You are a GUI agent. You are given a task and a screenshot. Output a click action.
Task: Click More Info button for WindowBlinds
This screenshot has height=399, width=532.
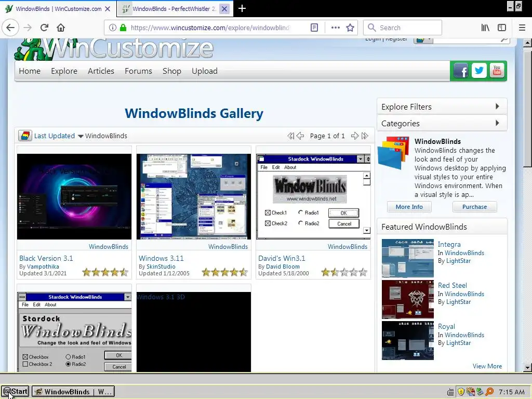409,207
